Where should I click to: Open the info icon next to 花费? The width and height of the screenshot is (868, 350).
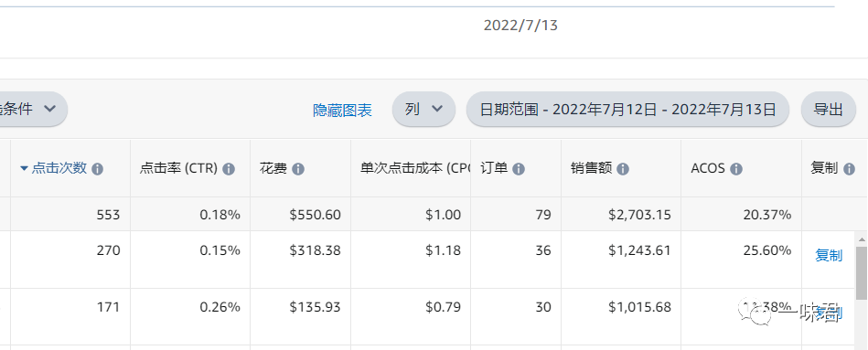(x=298, y=169)
